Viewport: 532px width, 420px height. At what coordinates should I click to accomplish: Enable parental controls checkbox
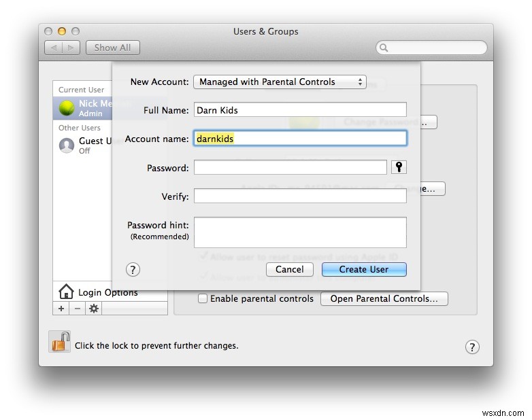(x=203, y=298)
